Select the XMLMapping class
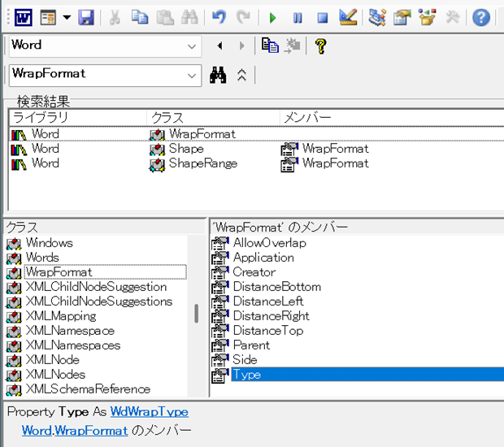This screenshot has width=504, height=447. 61,316
